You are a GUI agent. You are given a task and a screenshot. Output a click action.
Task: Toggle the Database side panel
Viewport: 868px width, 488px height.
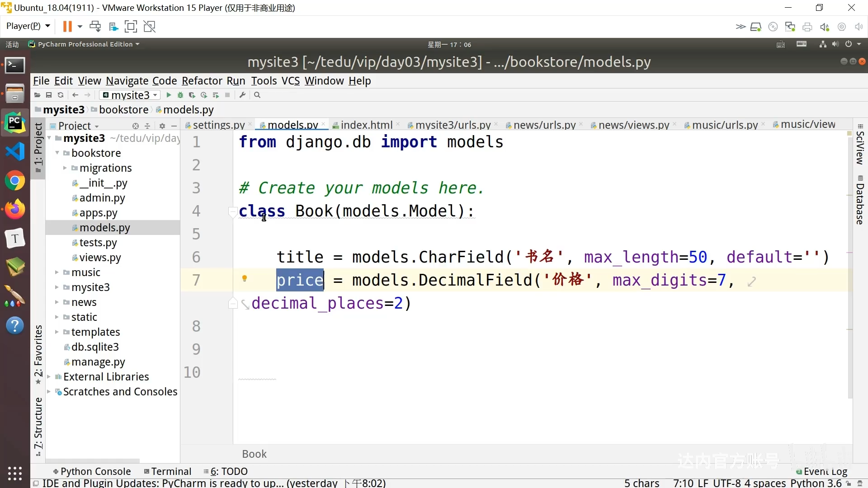(859, 201)
